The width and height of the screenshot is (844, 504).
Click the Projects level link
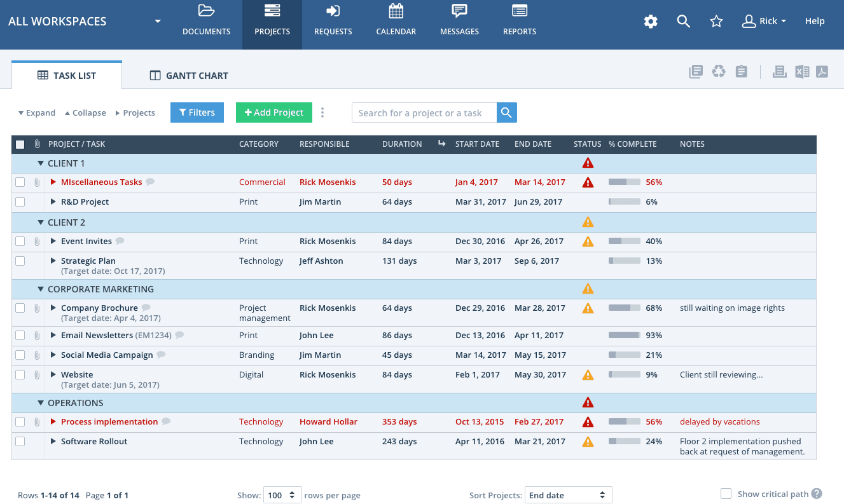(135, 113)
